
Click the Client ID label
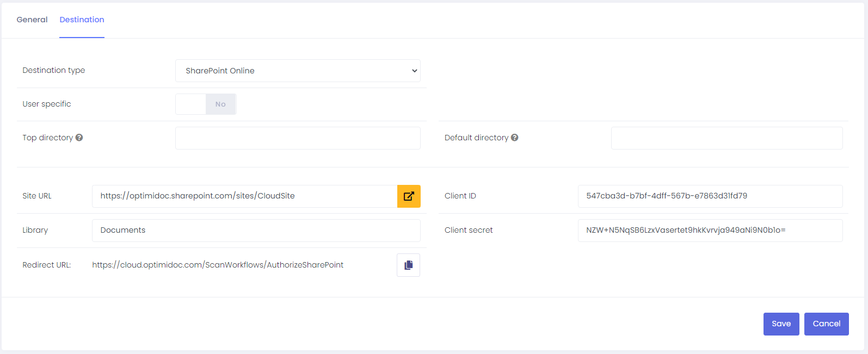click(460, 196)
